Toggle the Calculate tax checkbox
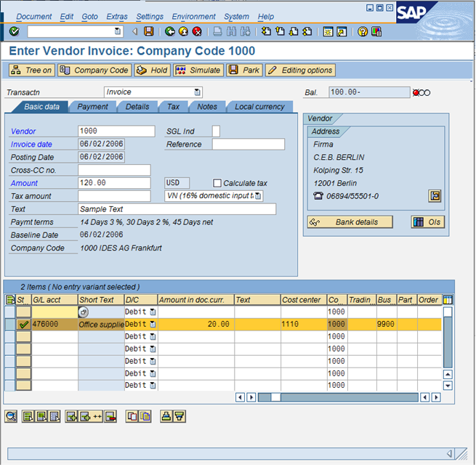 point(217,184)
